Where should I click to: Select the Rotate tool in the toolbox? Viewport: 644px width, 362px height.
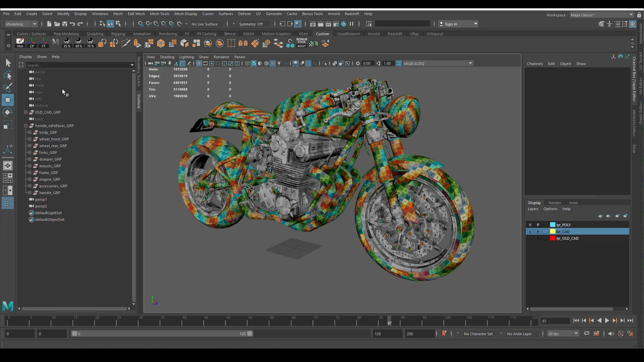8,112
